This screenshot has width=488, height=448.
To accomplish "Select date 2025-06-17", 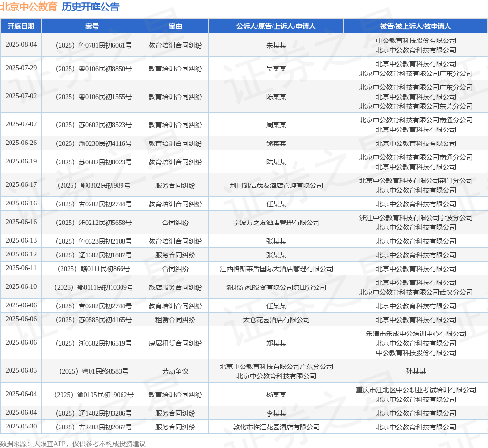I will tap(21, 184).
